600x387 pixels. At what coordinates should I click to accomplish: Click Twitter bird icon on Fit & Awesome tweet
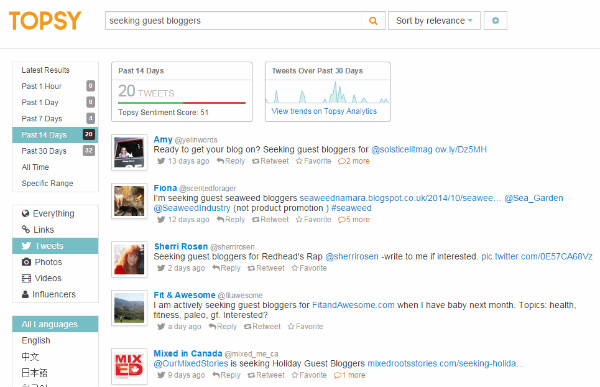point(161,327)
